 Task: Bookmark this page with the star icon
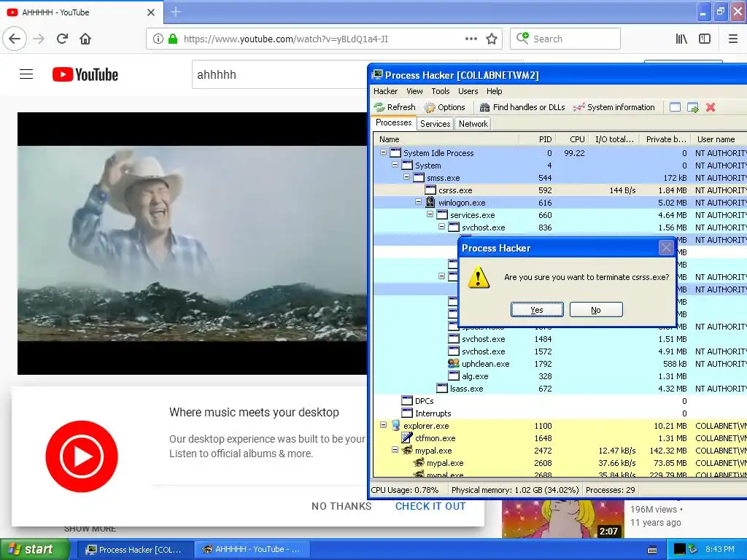tap(492, 39)
